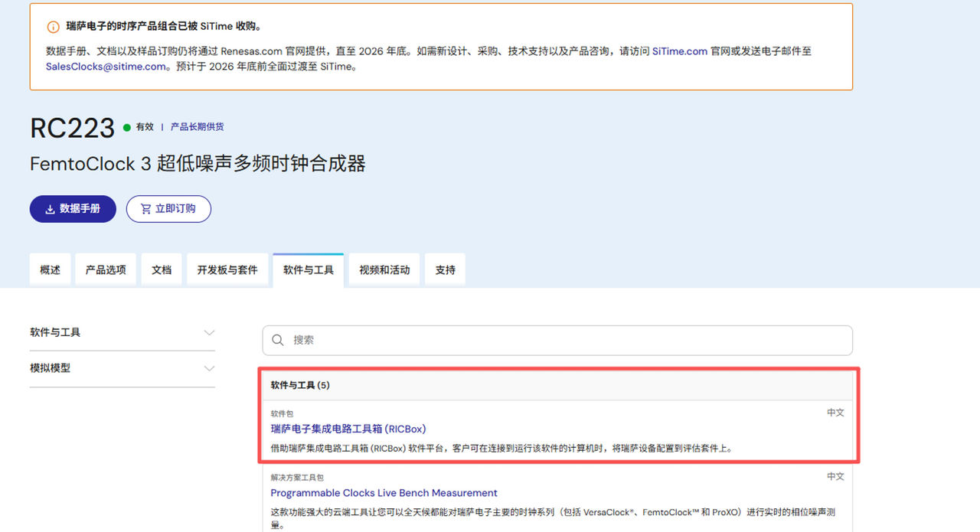
Task: Open Programmable Clocks Live Bench Measurement link
Action: tap(384, 493)
